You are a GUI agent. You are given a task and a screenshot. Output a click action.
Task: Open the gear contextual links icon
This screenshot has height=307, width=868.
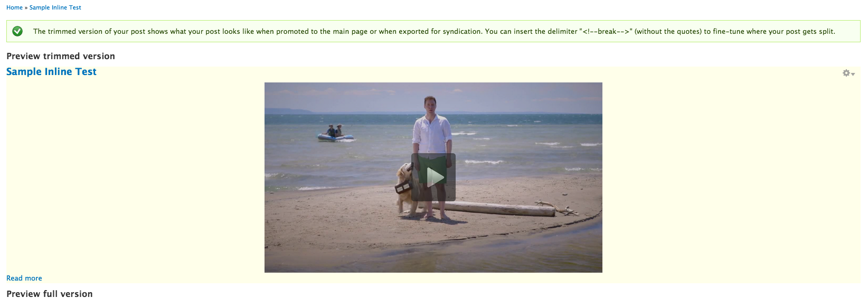coord(846,73)
